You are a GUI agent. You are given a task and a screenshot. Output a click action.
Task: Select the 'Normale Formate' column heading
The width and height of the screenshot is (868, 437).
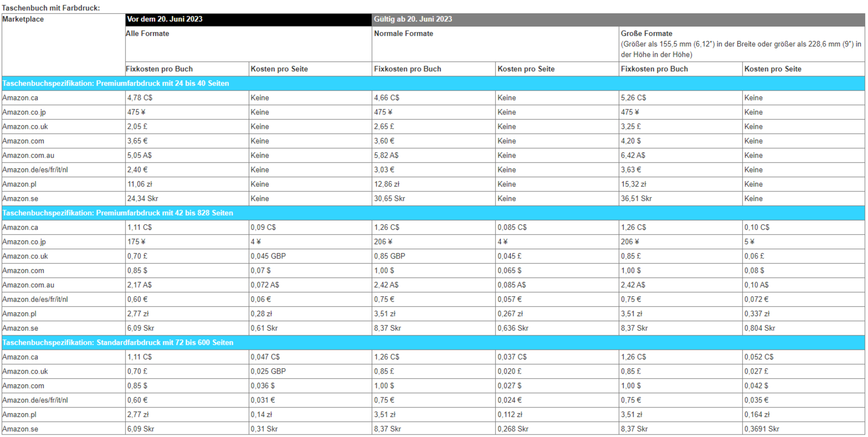tap(403, 33)
